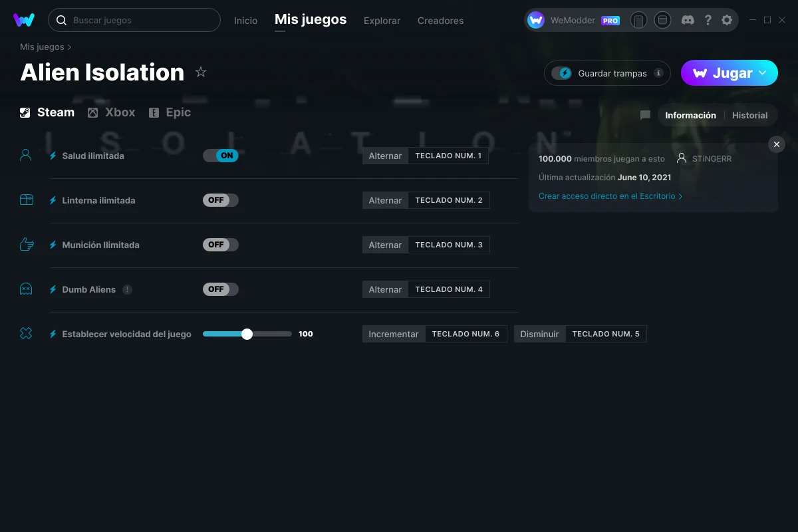
Task: Open the TECLADO NUM. 1 hotkey selector
Action: 449,156
